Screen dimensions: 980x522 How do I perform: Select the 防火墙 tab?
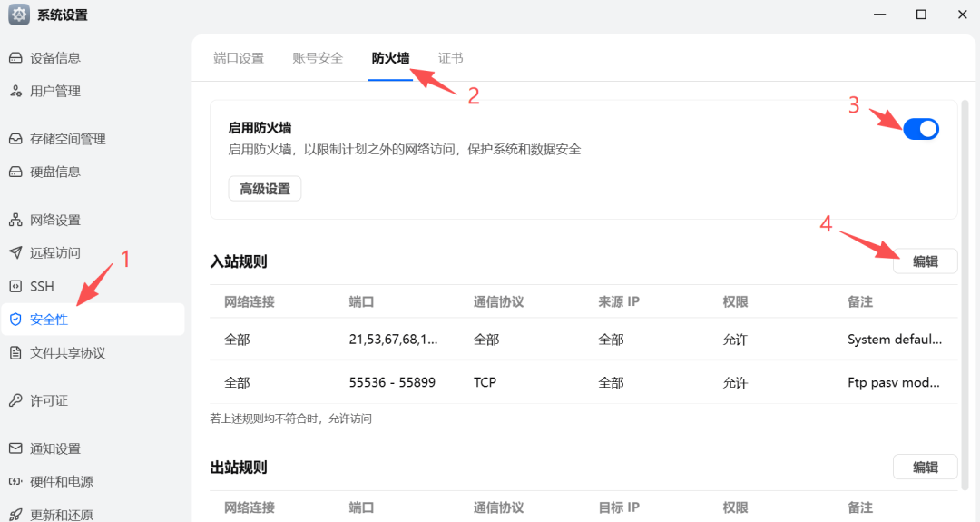(x=390, y=58)
